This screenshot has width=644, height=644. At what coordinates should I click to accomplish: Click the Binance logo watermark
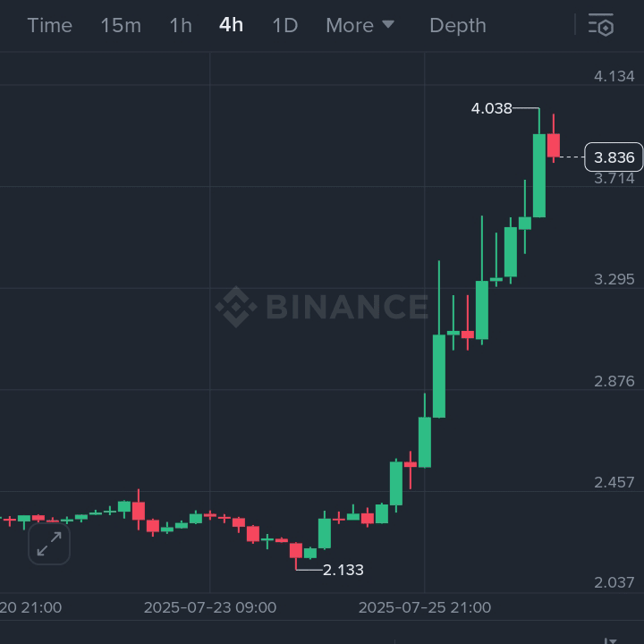click(322, 307)
